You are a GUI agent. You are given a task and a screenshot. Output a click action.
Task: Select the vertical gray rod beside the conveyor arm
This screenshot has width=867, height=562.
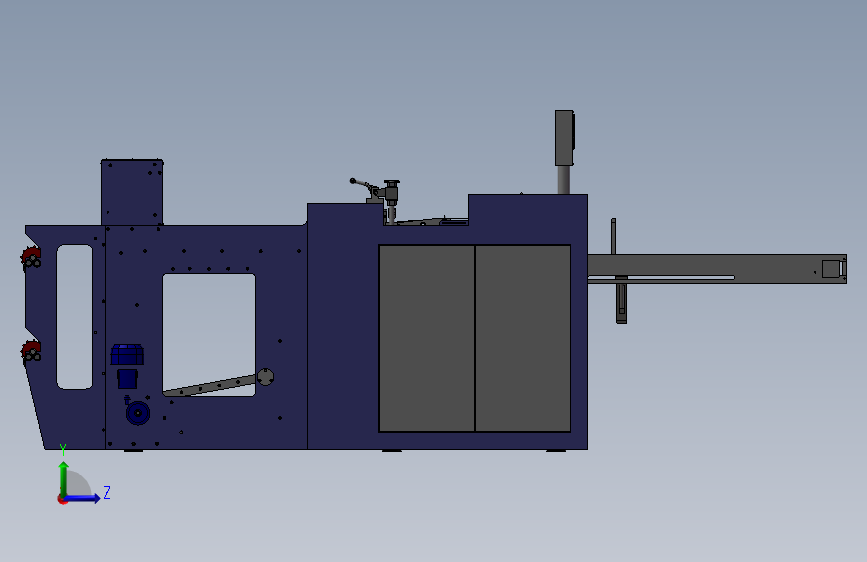(x=613, y=236)
